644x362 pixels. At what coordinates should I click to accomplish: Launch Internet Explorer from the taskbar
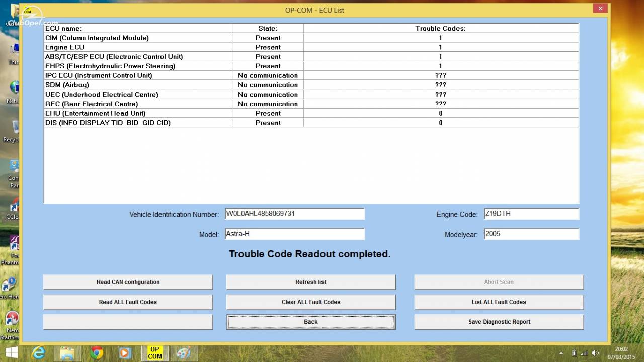(x=38, y=353)
